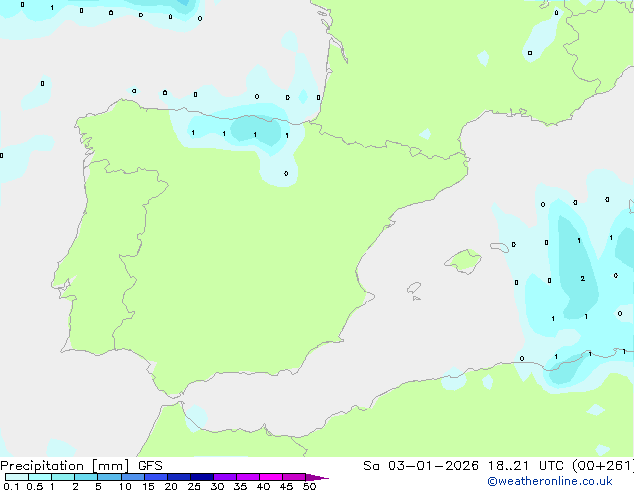Click the 1 mm legend color swatch
The width and height of the screenshot is (634, 490).
coord(63,477)
